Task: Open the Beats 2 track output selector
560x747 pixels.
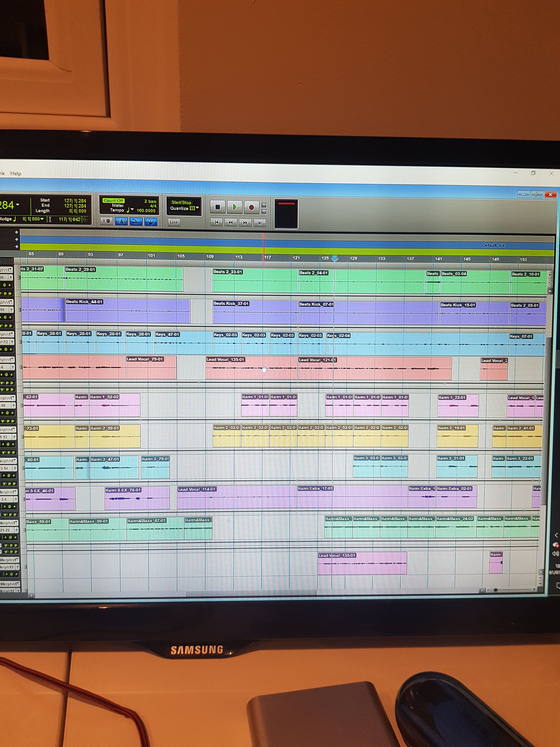Action: (x=6, y=270)
